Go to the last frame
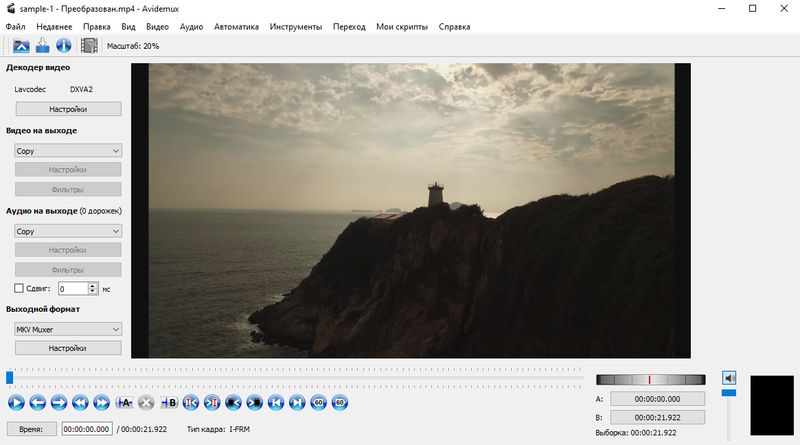The width and height of the screenshot is (800, 445). [297, 403]
